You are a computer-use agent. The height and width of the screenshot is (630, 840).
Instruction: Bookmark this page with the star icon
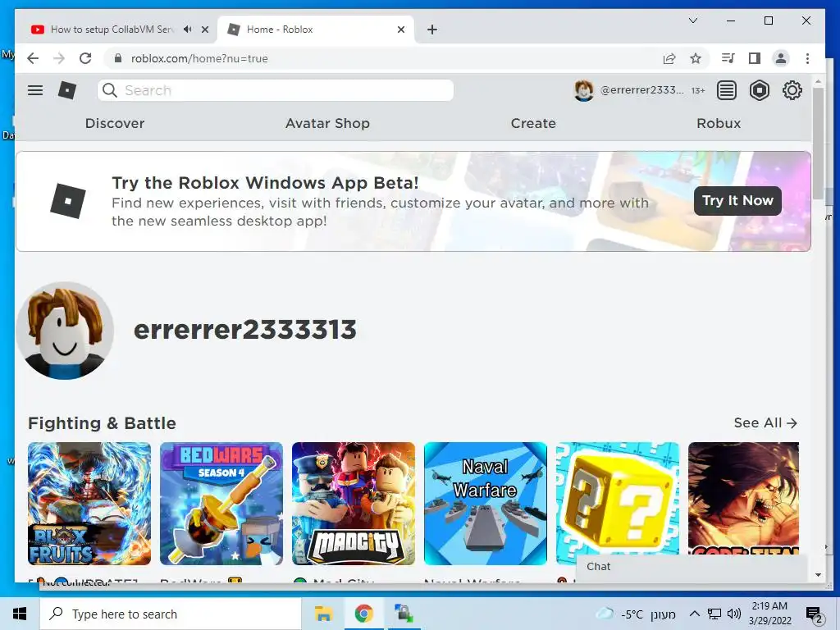point(696,58)
